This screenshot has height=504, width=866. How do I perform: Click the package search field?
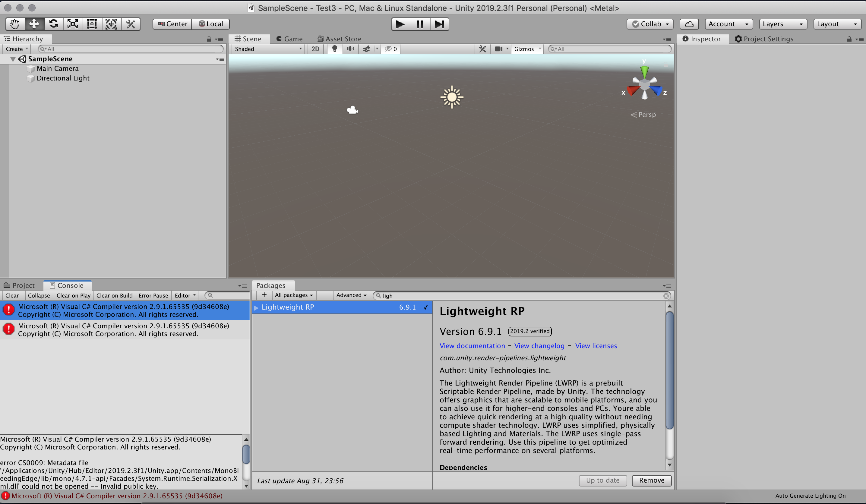pos(516,295)
